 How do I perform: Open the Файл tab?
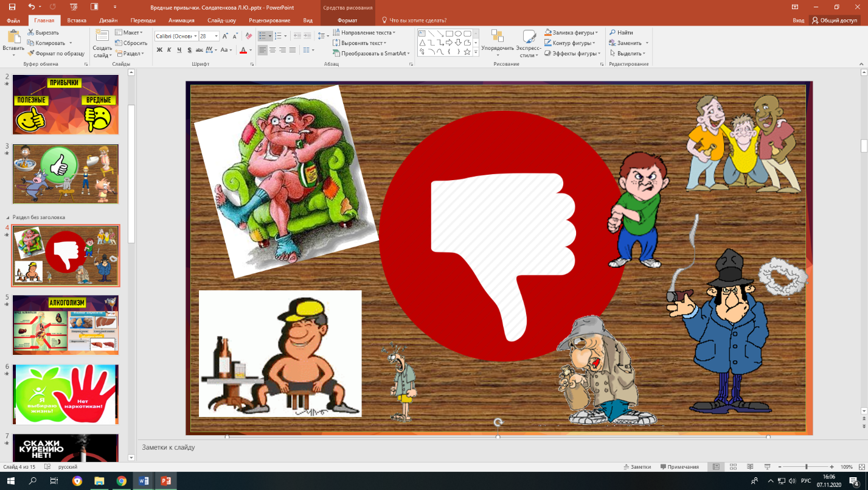tap(13, 20)
